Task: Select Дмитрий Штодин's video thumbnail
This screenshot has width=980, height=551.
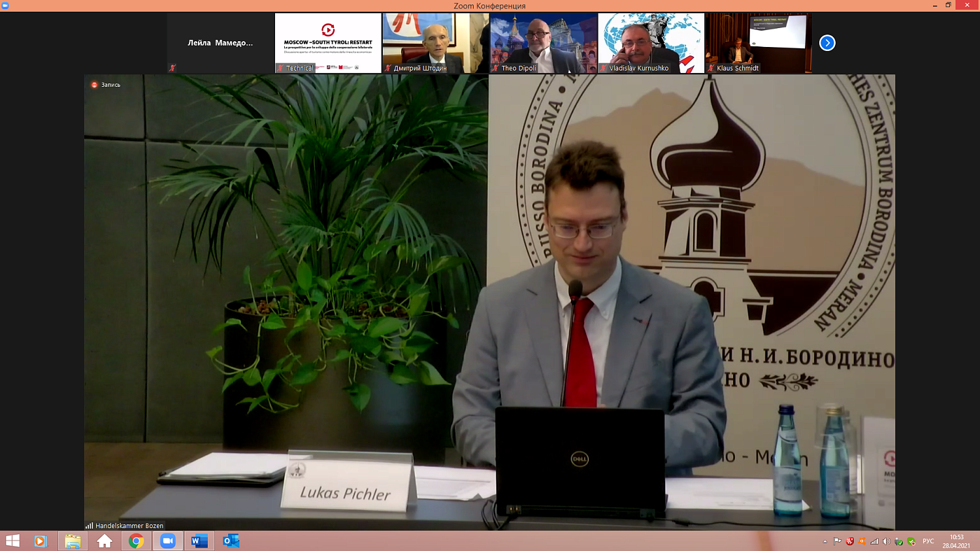Action: coord(436,43)
